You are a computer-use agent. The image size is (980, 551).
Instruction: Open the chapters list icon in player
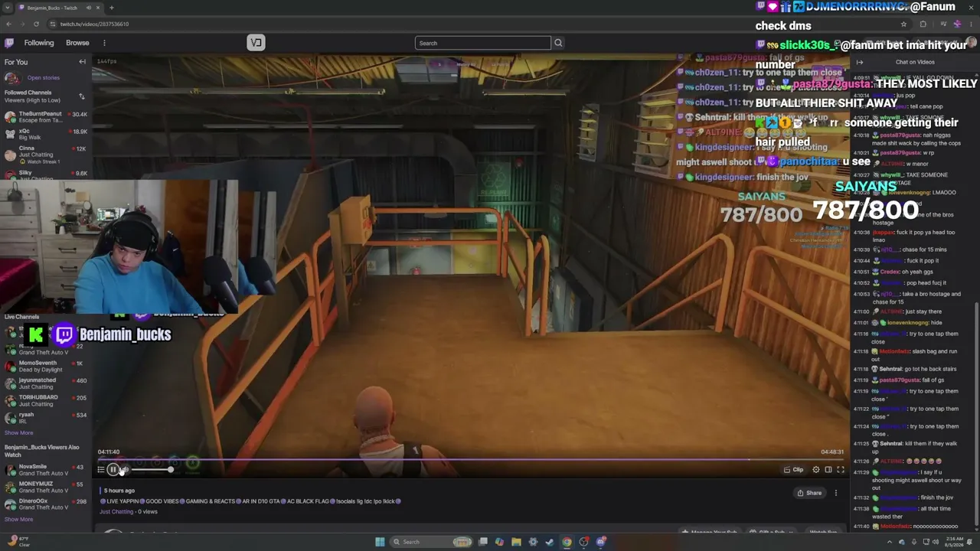(100, 470)
